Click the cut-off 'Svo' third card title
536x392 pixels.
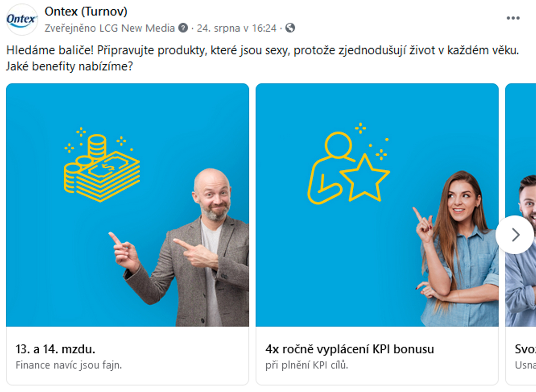(525, 349)
